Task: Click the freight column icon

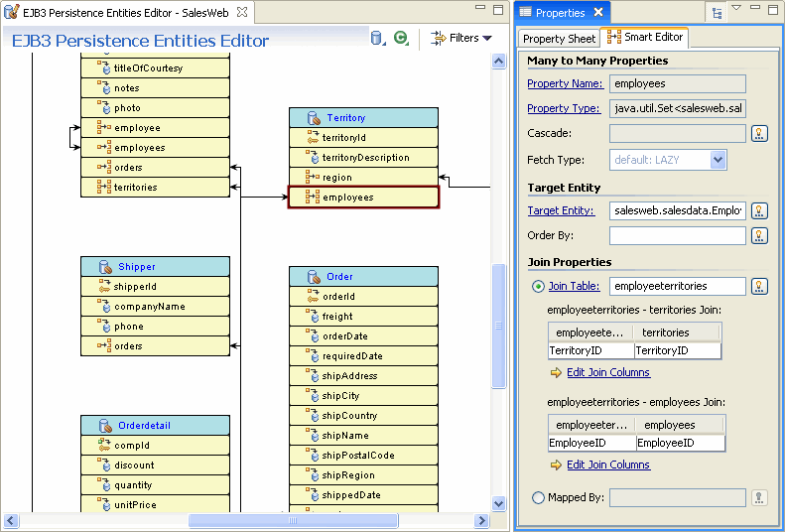Action: tap(313, 316)
